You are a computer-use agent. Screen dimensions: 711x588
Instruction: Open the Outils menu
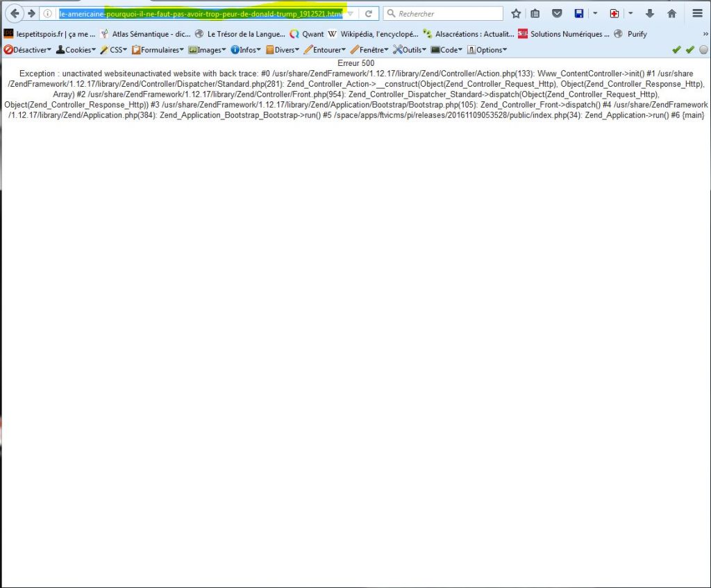click(x=410, y=50)
